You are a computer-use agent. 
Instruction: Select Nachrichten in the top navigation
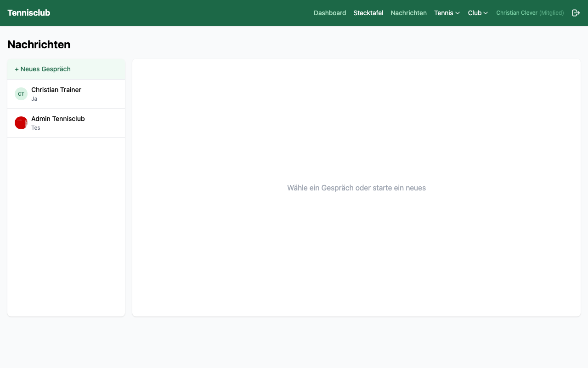pyautogui.click(x=408, y=13)
